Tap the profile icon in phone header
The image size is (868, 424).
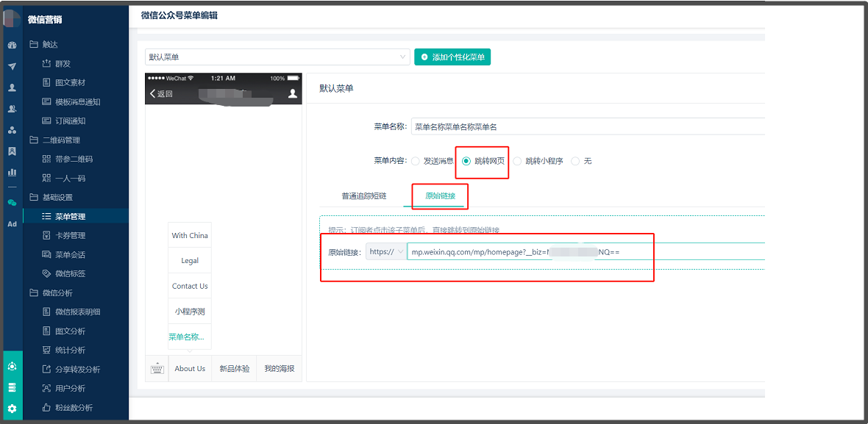pyautogui.click(x=293, y=93)
